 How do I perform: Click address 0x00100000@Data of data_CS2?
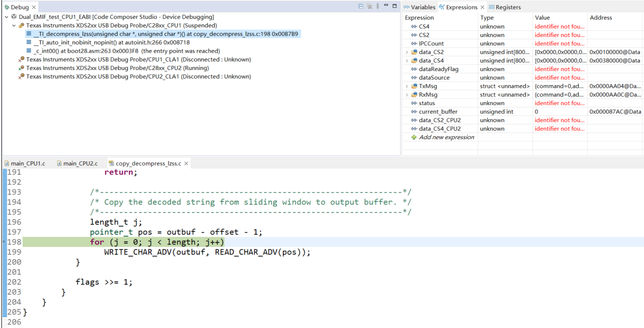(615, 52)
